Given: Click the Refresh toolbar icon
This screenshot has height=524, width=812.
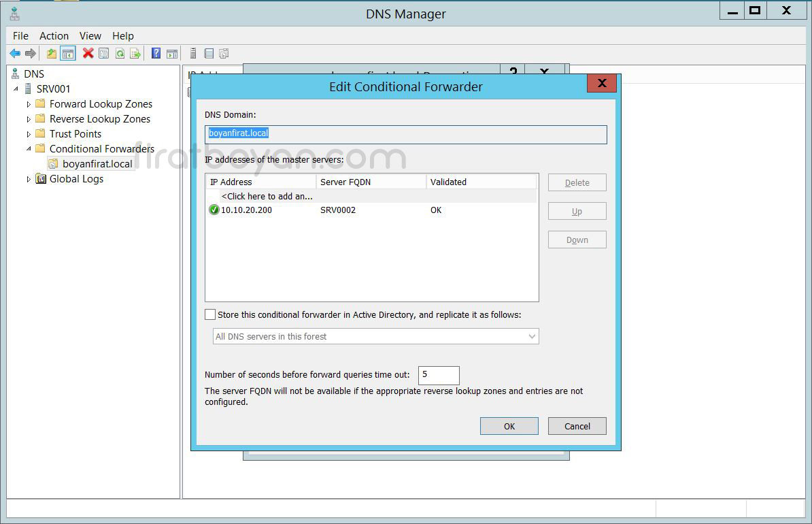Looking at the screenshot, I should coord(120,53).
